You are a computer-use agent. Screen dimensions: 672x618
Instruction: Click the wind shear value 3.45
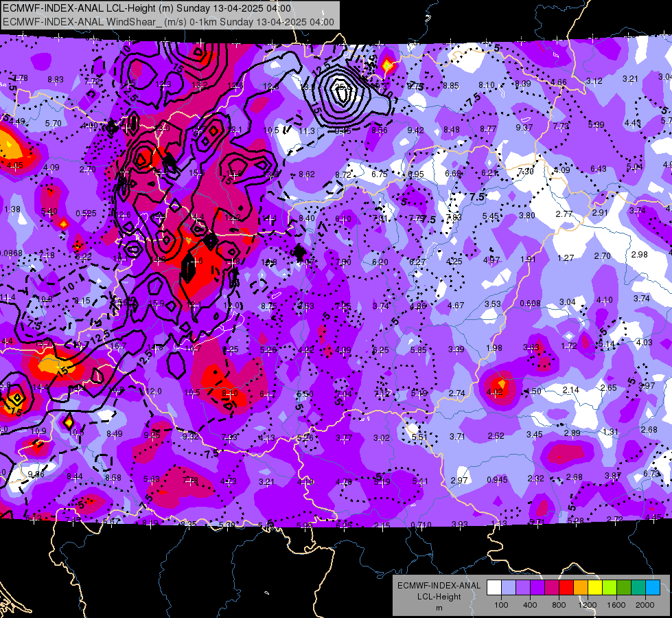(x=535, y=435)
